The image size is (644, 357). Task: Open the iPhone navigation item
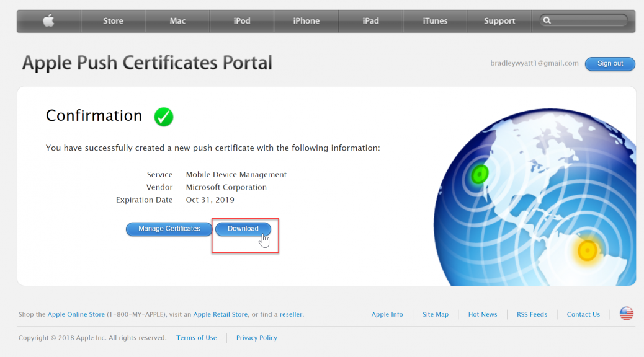tap(306, 21)
